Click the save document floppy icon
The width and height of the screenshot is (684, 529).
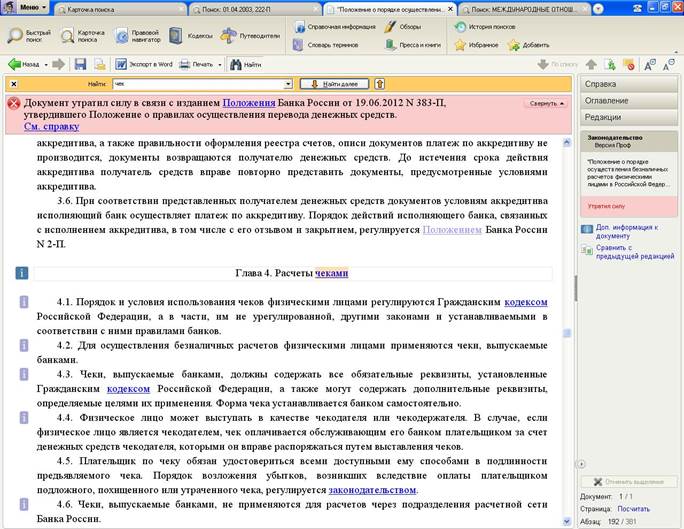[80, 64]
